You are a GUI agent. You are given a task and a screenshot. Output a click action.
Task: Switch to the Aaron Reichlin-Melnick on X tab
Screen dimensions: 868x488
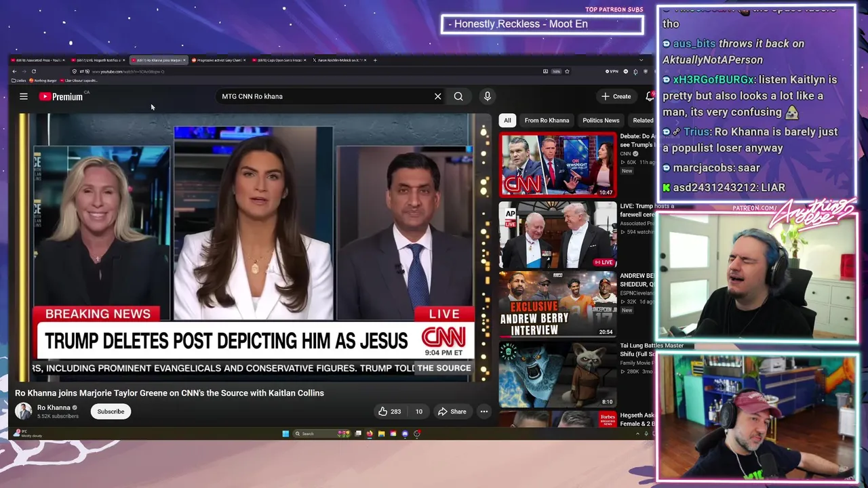click(339, 60)
